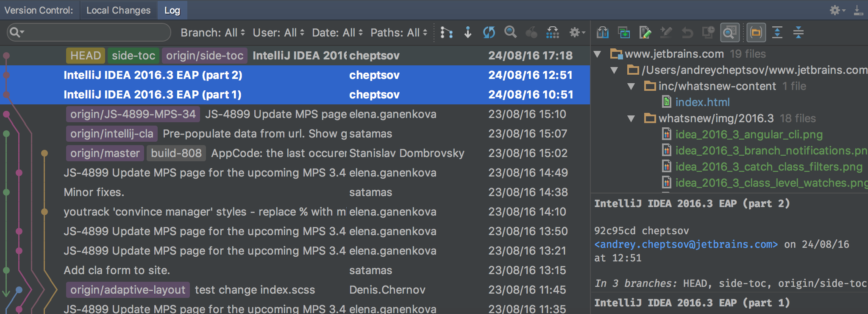
Task: Switch to the Local Changes tab
Action: pos(118,10)
